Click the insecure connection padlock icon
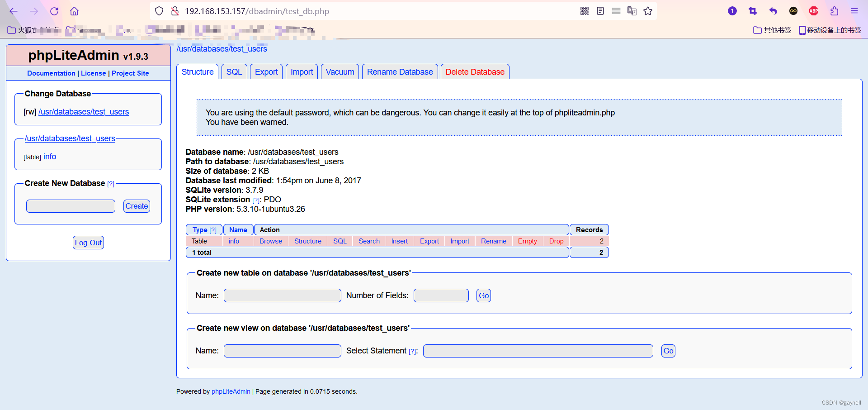The image size is (868, 410). click(175, 11)
